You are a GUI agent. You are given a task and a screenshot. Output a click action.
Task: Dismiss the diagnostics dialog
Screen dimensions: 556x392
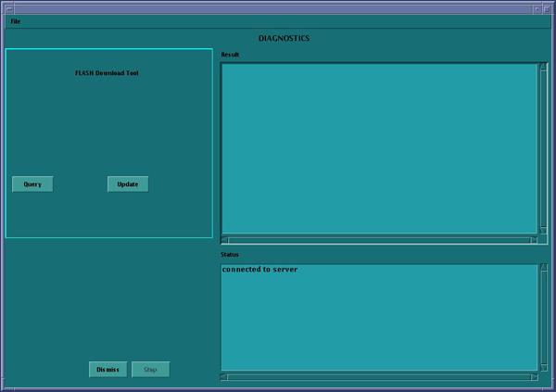point(107,370)
